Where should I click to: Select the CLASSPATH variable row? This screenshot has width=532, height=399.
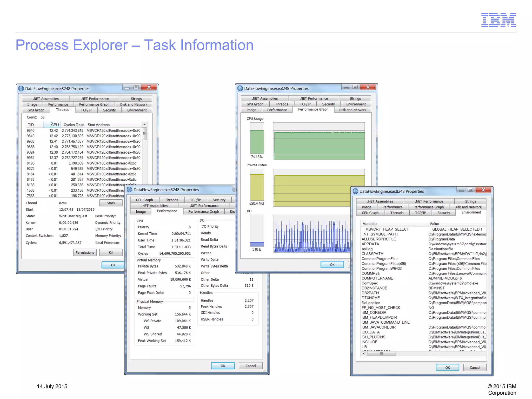coord(424,254)
